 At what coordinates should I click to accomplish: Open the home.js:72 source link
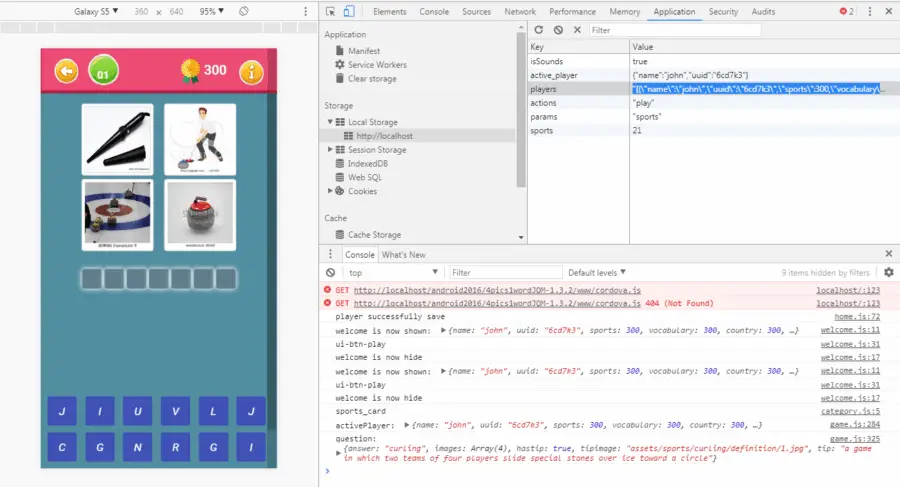click(859, 316)
